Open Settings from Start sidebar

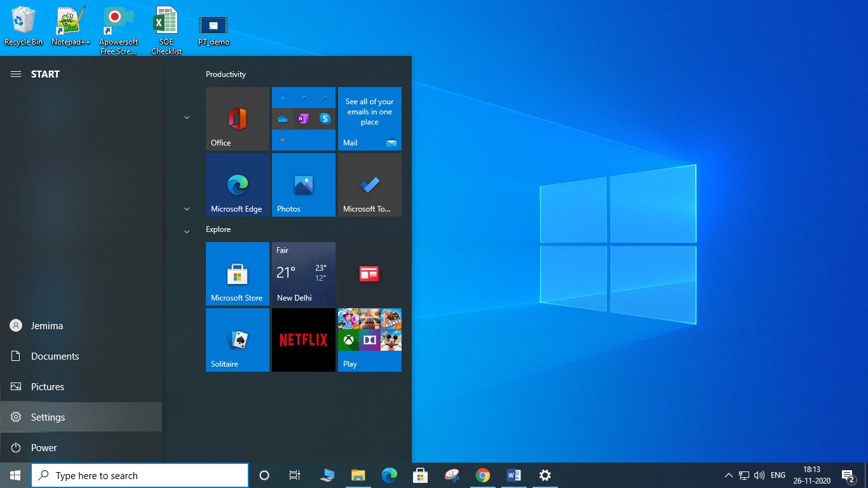(81, 417)
